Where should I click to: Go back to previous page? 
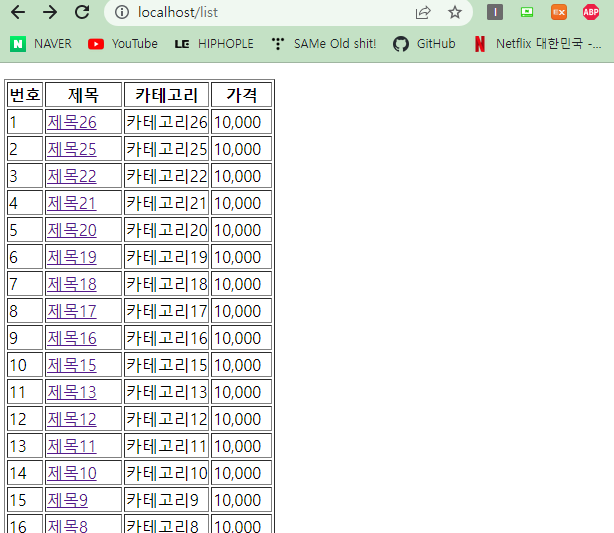pyautogui.click(x=18, y=13)
